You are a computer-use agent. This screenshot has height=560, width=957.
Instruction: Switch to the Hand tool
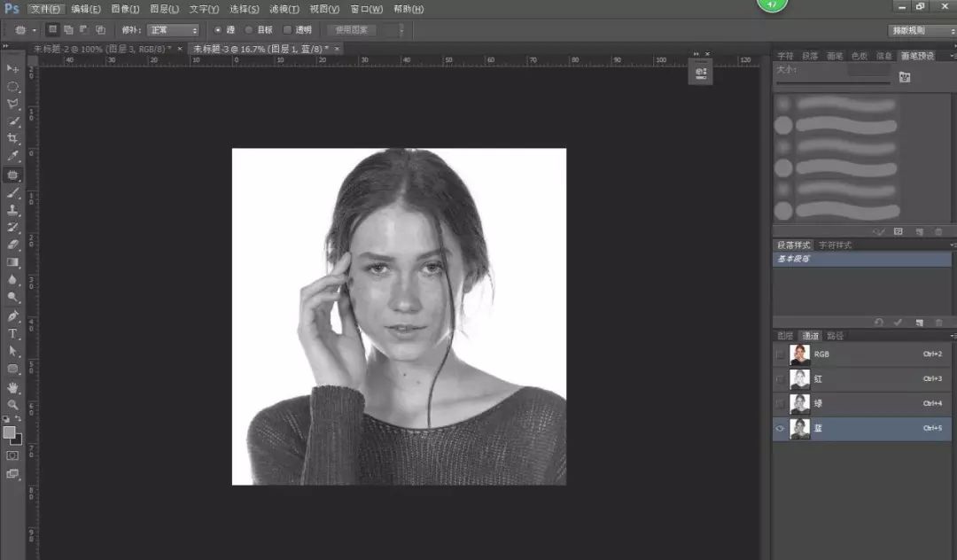click(12, 387)
